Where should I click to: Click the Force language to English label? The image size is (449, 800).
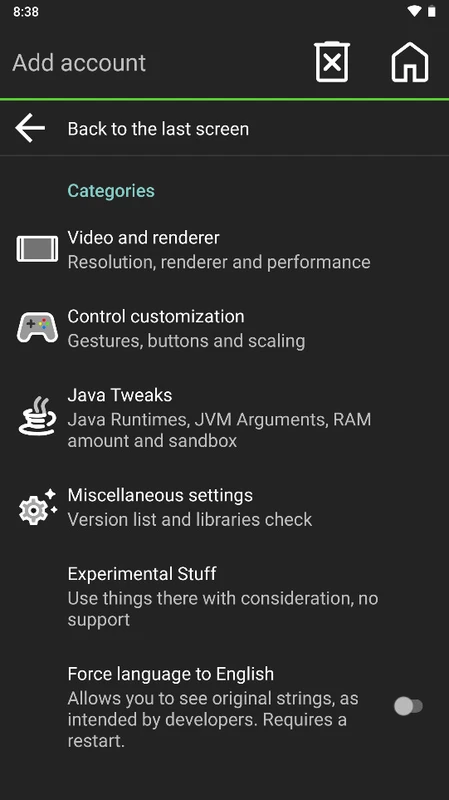[x=170, y=674]
